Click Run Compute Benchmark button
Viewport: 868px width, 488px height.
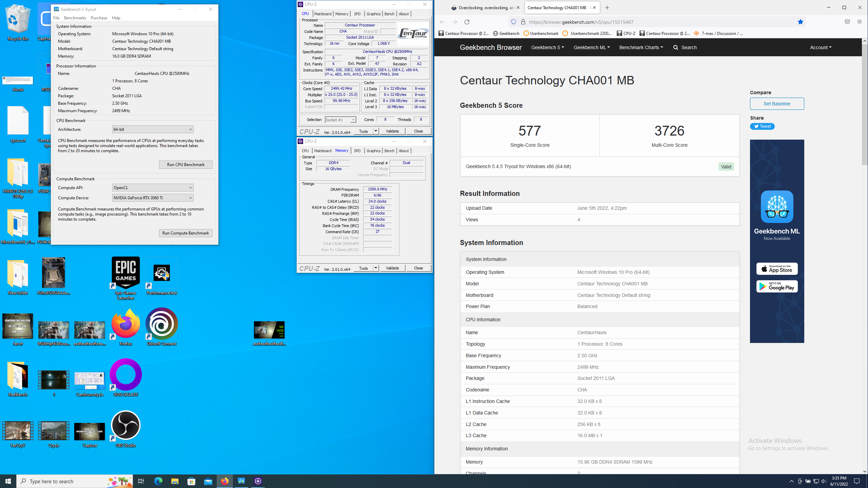click(x=185, y=233)
